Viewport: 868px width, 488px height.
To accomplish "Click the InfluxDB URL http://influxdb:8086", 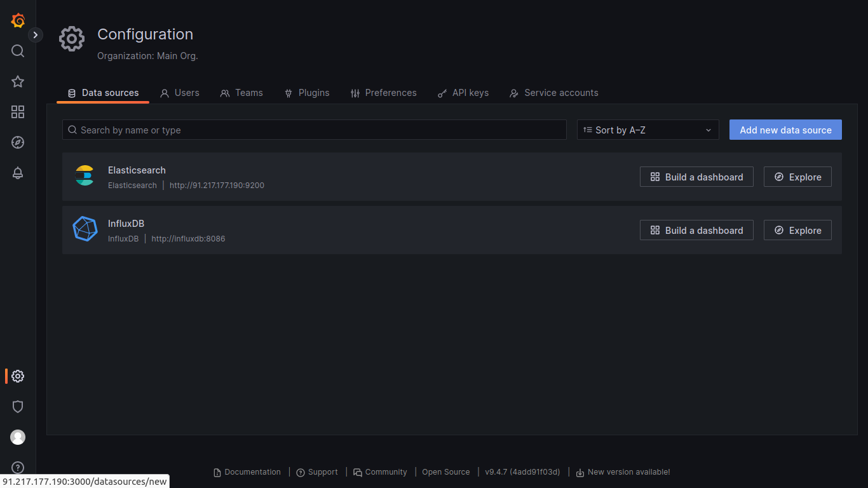I will pos(188,239).
